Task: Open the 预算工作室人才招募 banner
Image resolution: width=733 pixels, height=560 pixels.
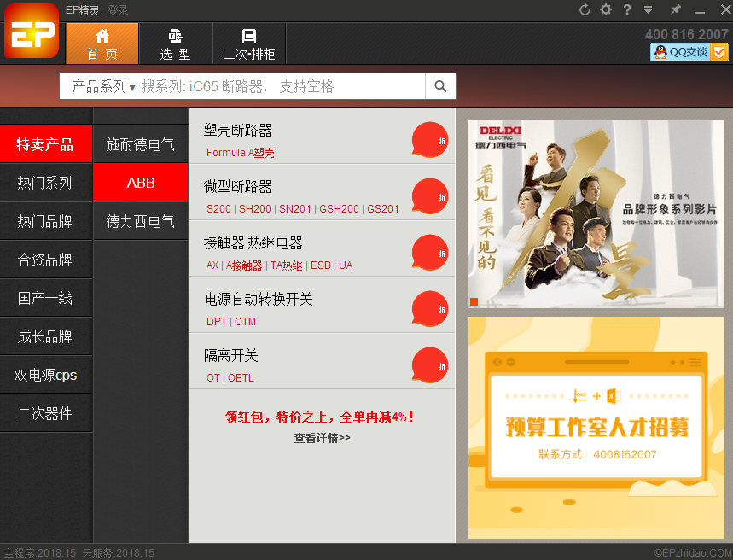Action: point(596,428)
